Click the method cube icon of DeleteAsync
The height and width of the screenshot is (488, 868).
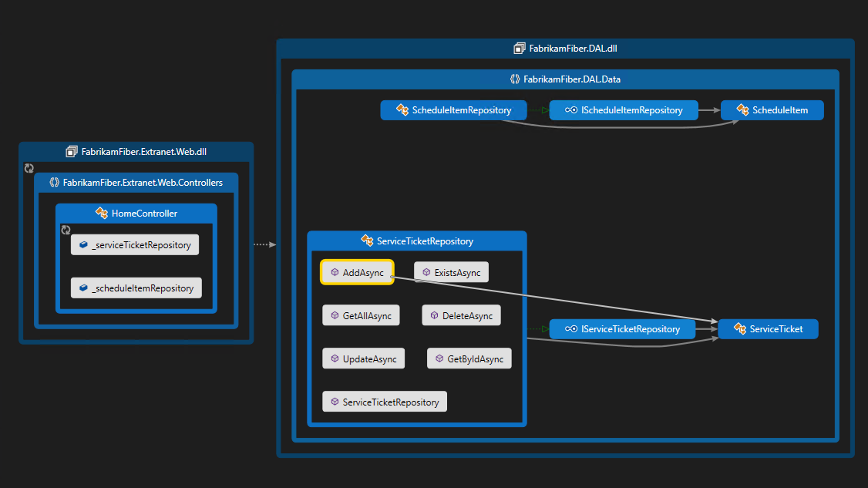pos(435,316)
